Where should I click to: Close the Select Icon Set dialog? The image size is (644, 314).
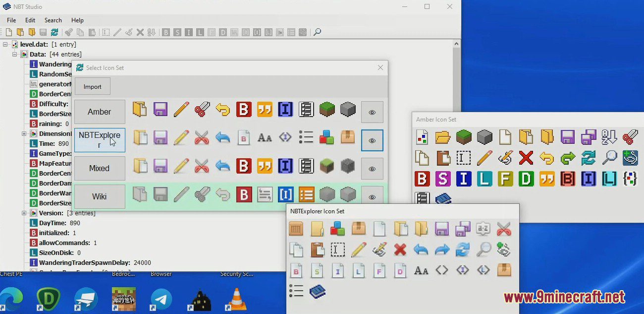pos(380,67)
